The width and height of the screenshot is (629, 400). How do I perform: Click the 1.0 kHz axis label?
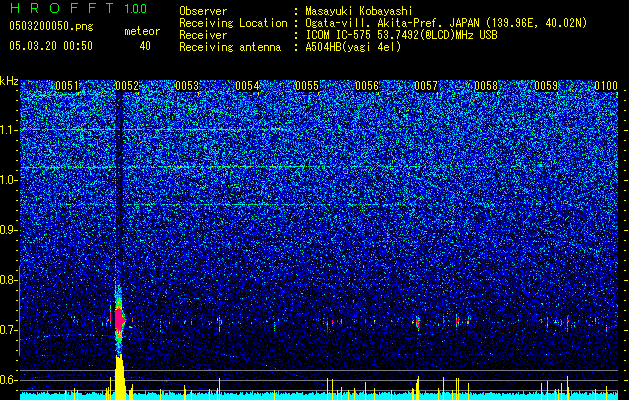point(8,180)
